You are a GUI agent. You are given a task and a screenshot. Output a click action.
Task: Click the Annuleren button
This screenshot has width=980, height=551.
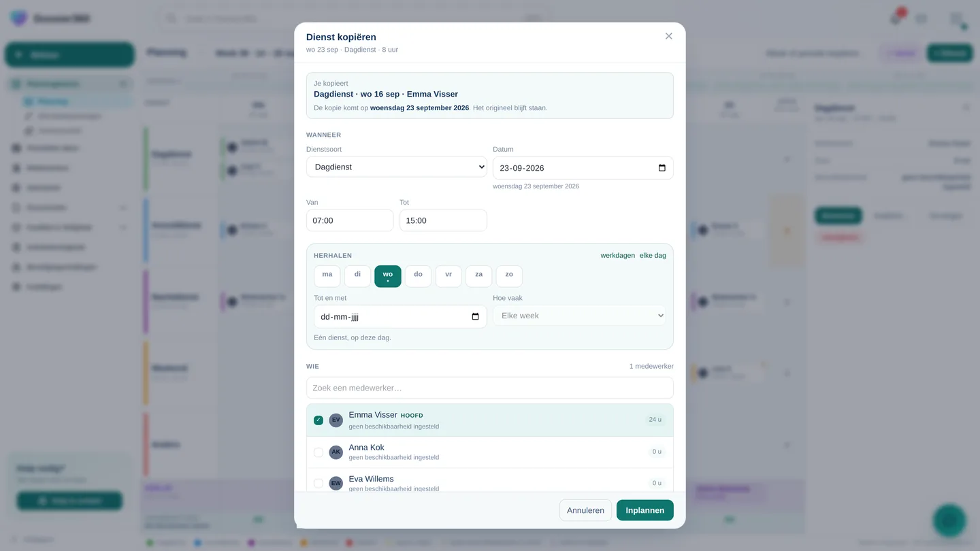[x=585, y=510]
